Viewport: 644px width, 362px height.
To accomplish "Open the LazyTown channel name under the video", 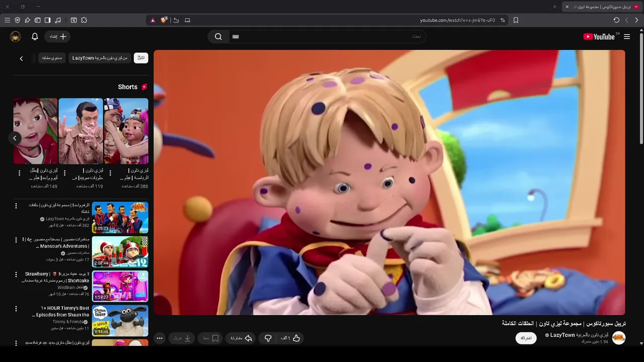I will (579, 335).
